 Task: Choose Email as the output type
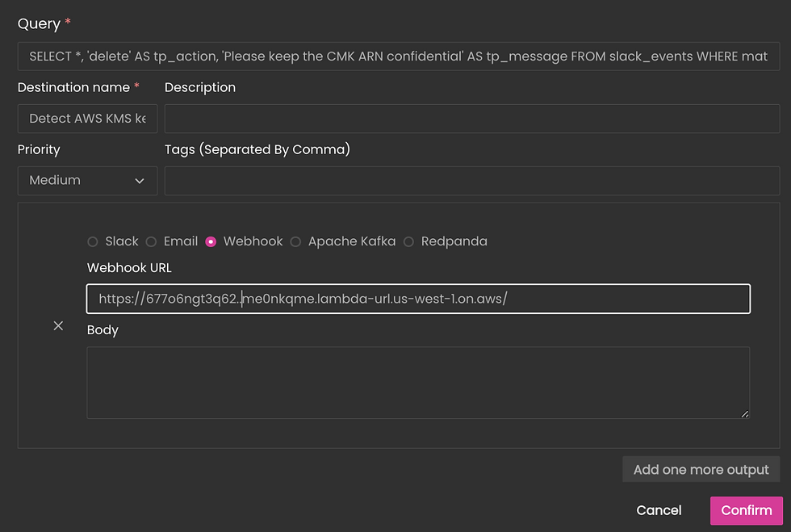[x=151, y=241]
